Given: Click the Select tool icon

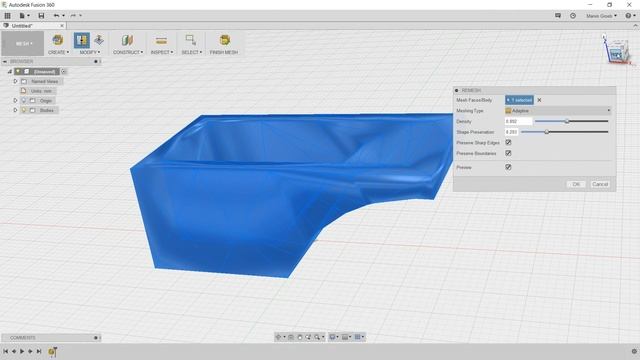Looking at the screenshot, I should tap(191, 40).
